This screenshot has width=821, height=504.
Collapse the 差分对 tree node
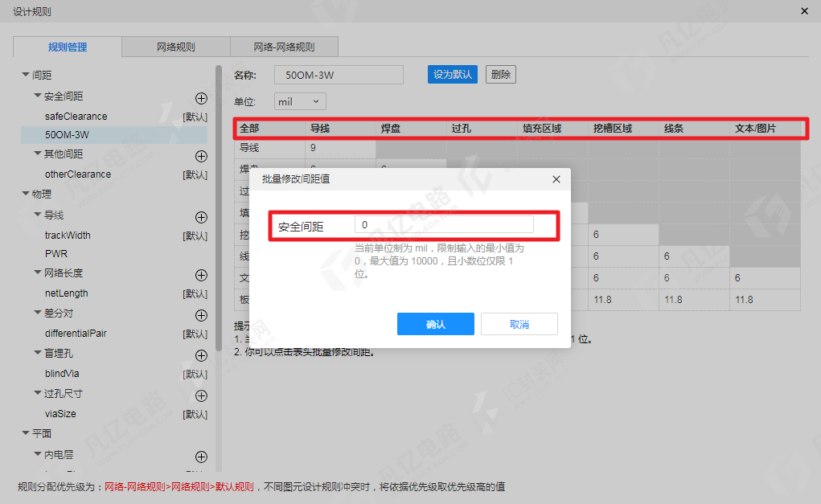[38, 313]
